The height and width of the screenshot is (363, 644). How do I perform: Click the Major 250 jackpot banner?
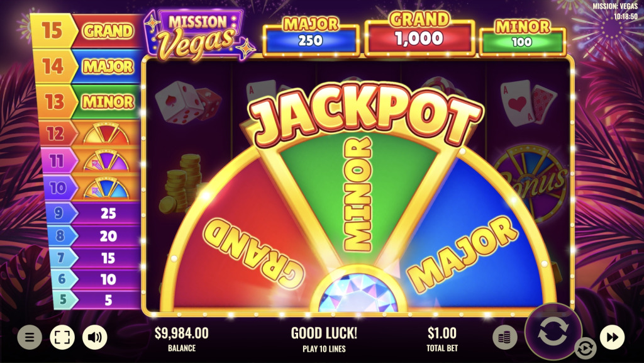(311, 37)
